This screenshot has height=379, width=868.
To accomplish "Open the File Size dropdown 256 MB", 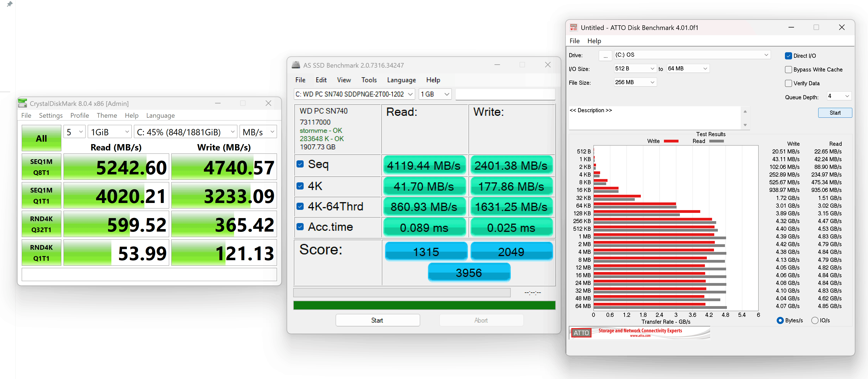I will [x=635, y=82].
